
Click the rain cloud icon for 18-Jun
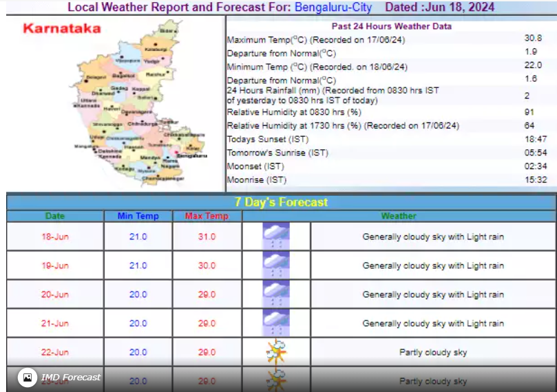tap(276, 237)
